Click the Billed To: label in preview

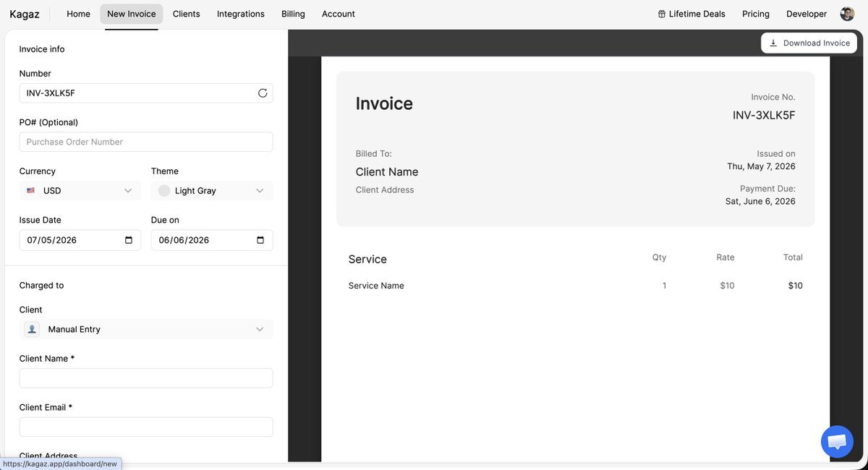coord(373,154)
